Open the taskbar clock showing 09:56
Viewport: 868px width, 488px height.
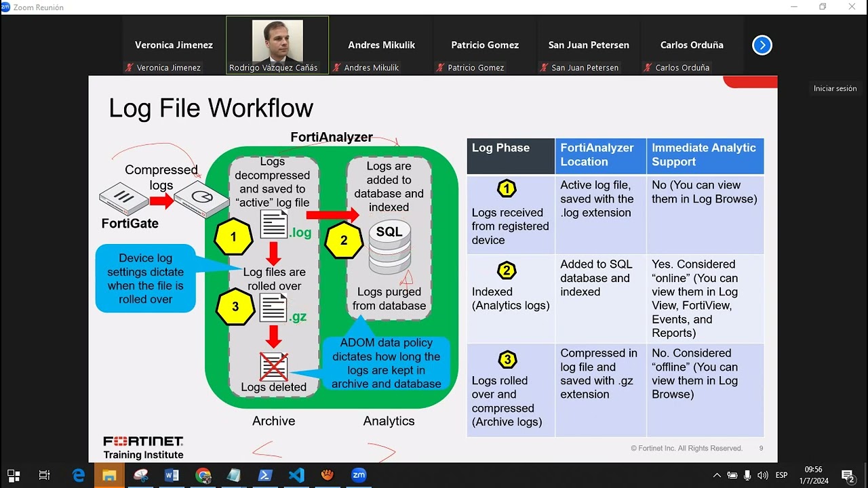click(x=814, y=475)
